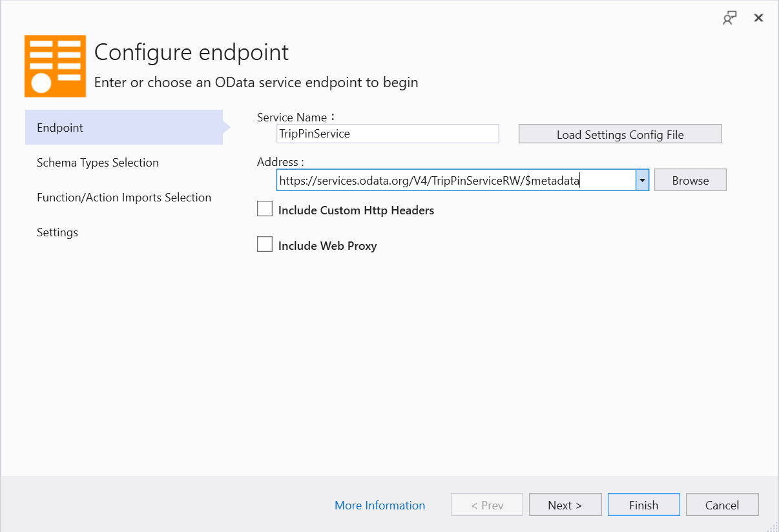Click the disabled Prev button

click(487, 505)
